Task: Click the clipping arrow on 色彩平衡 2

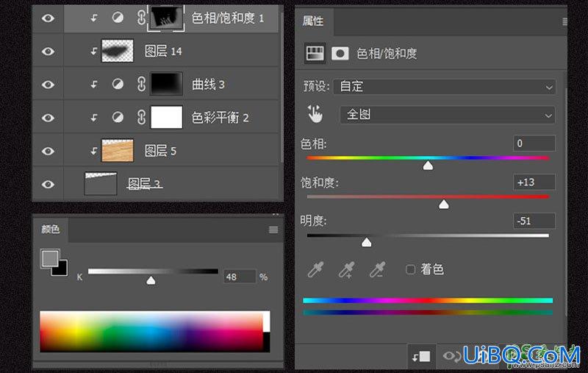Action: tap(94, 118)
